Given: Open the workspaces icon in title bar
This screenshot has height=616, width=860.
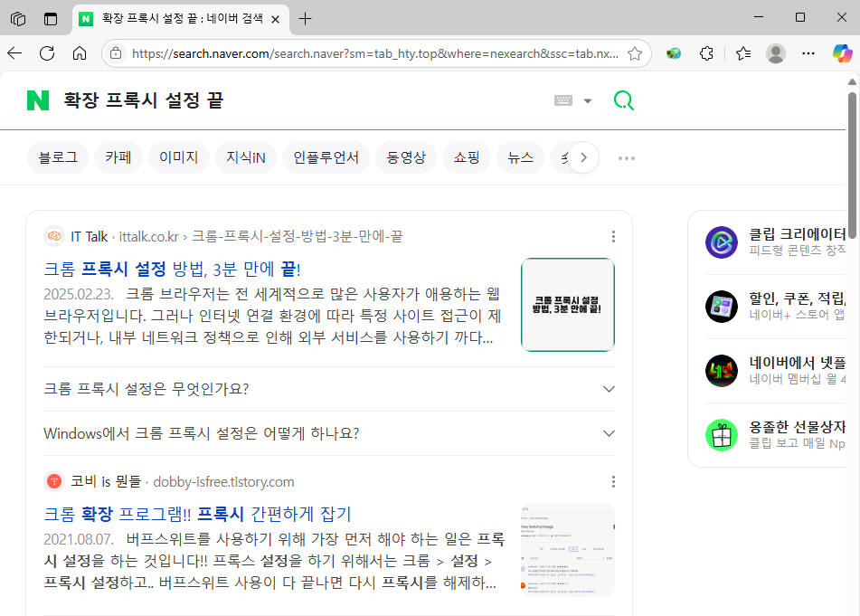Looking at the screenshot, I should tap(18, 19).
